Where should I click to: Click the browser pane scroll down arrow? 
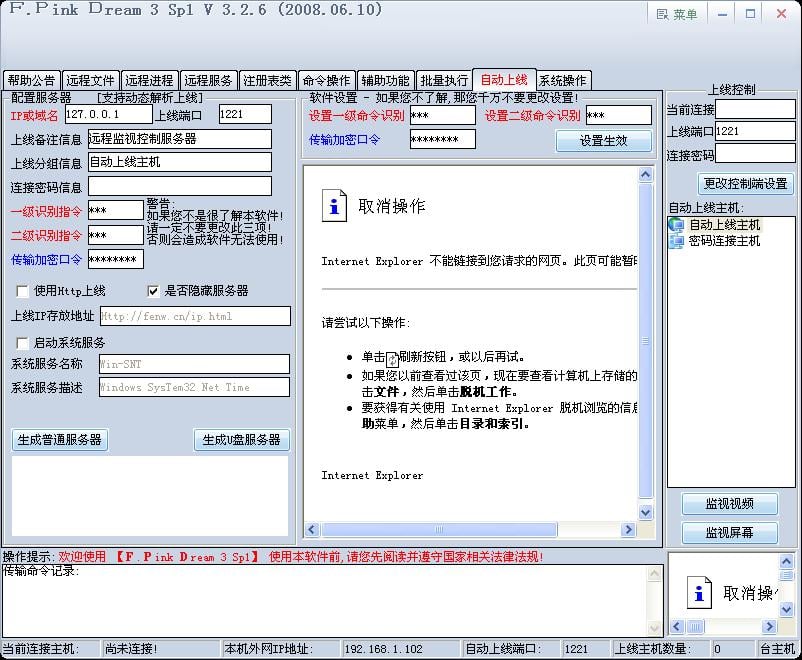click(646, 512)
